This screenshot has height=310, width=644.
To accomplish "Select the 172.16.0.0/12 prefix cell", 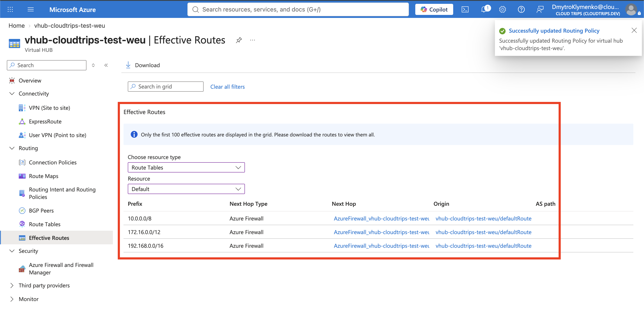I will tap(144, 232).
